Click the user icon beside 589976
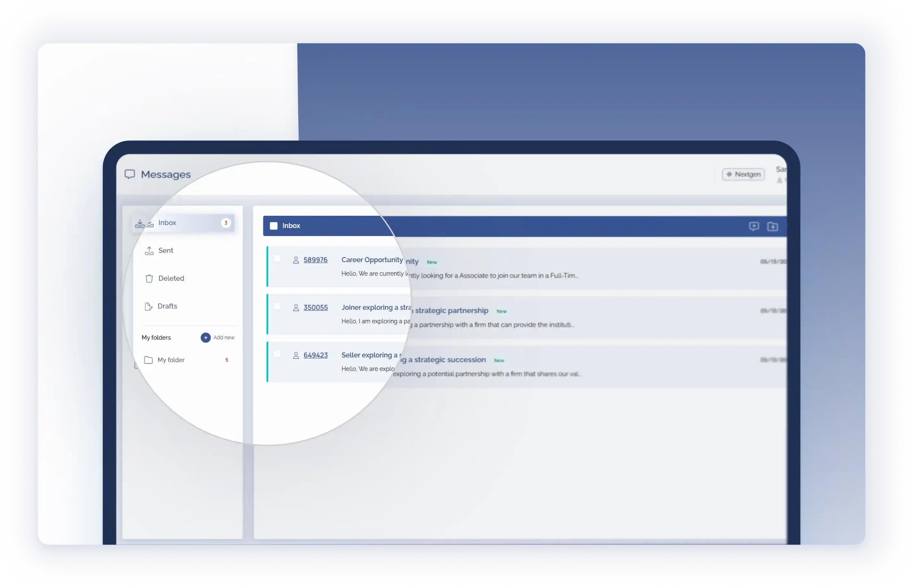The width and height of the screenshot is (914, 588). pyautogui.click(x=296, y=260)
